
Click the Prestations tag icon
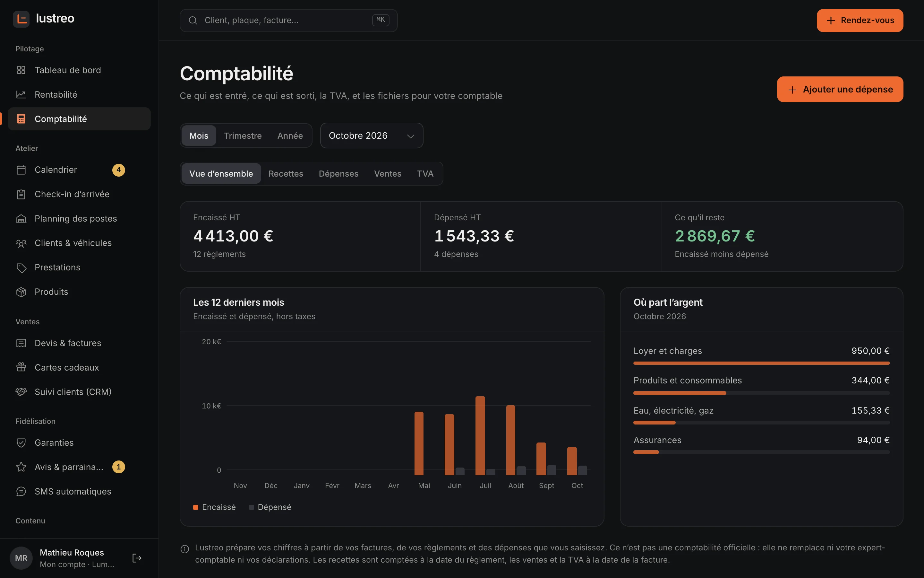coord(21,267)
